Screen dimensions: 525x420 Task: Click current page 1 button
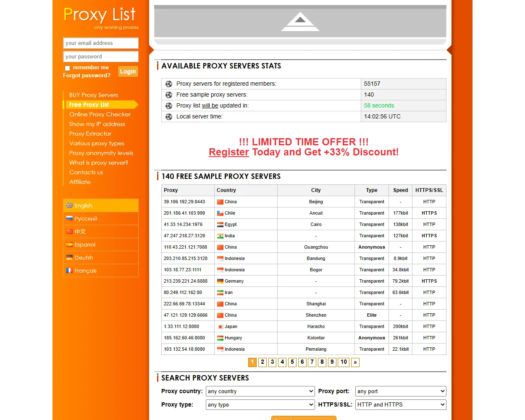(252, 362)
